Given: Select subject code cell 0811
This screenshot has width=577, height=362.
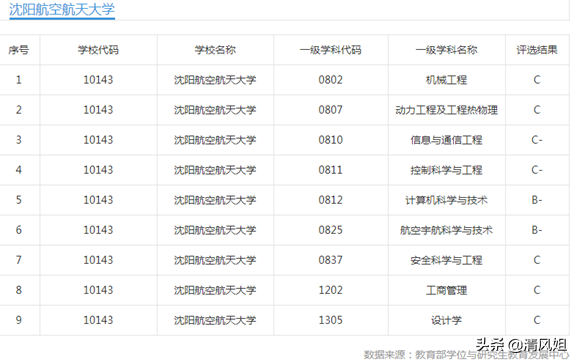Looking at the screenshot, I should 330,170.
